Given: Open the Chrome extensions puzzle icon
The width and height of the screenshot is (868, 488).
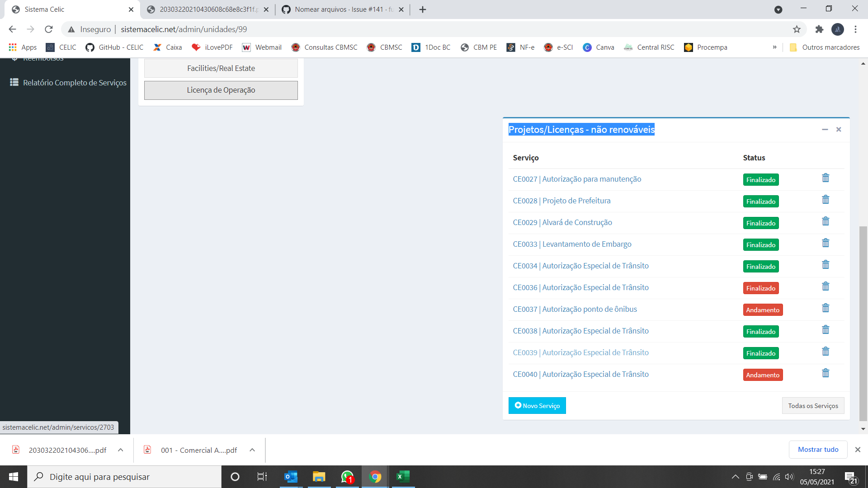Looking at the screenshot, I should [x=819, y=29].
